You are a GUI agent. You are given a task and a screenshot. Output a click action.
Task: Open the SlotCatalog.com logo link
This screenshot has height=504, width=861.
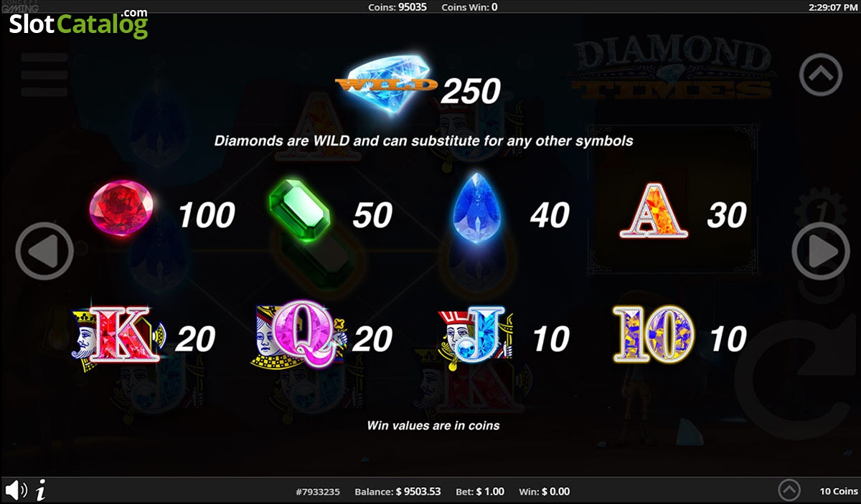(x=77, y=23)
